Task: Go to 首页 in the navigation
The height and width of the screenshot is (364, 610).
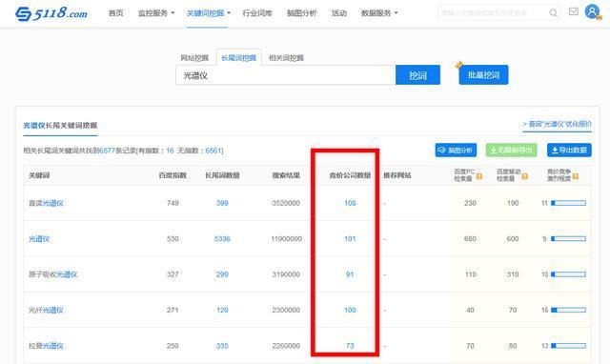Action: (116, 13)
